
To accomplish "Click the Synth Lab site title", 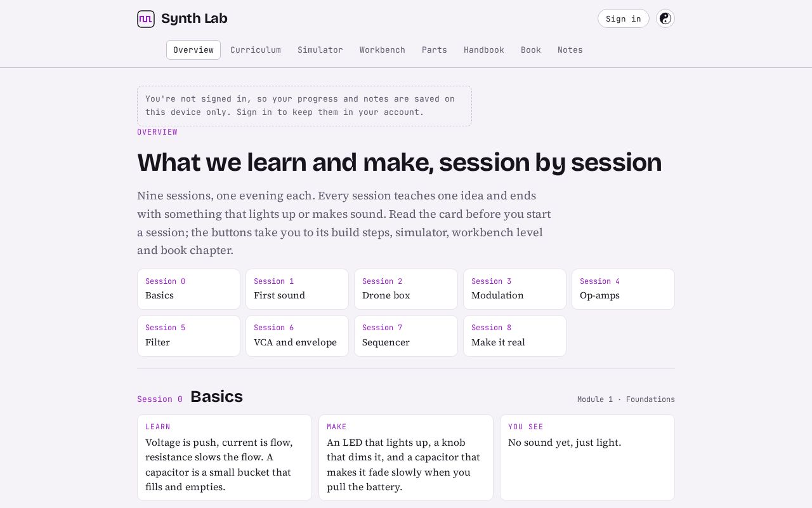I will [194, 19].
